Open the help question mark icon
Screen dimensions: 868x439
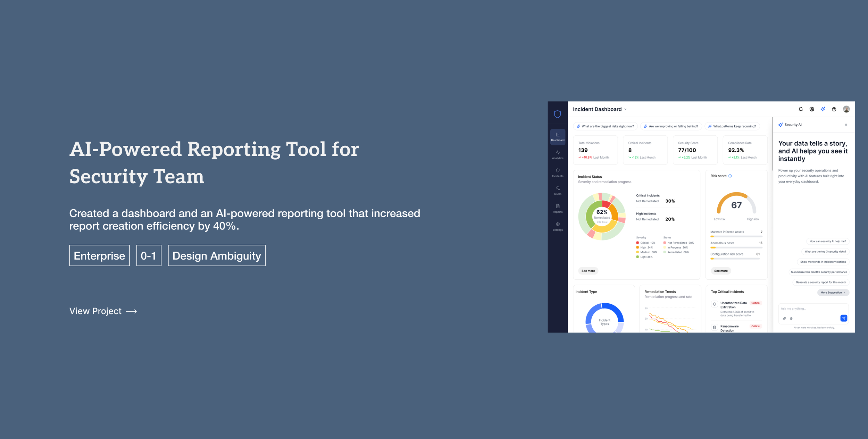click(x=834, y=109)
